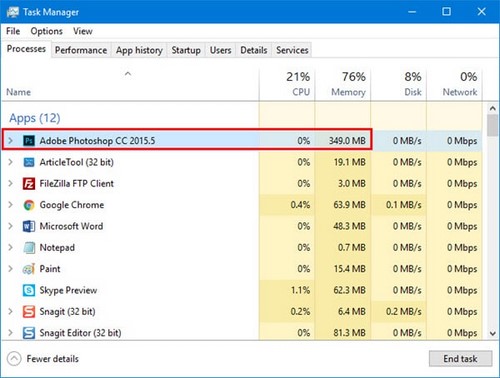Click the Microsoft Word icon

(x=29, y=226)
